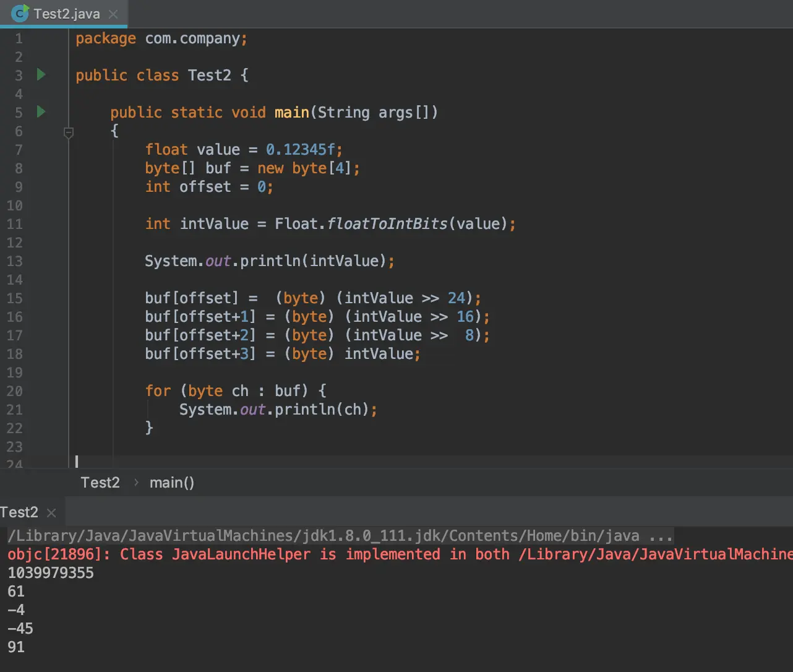This screenshot has width=793, height=672.
Task: Click the run gutter icon beside main method
Action: [x=41, y=112]
